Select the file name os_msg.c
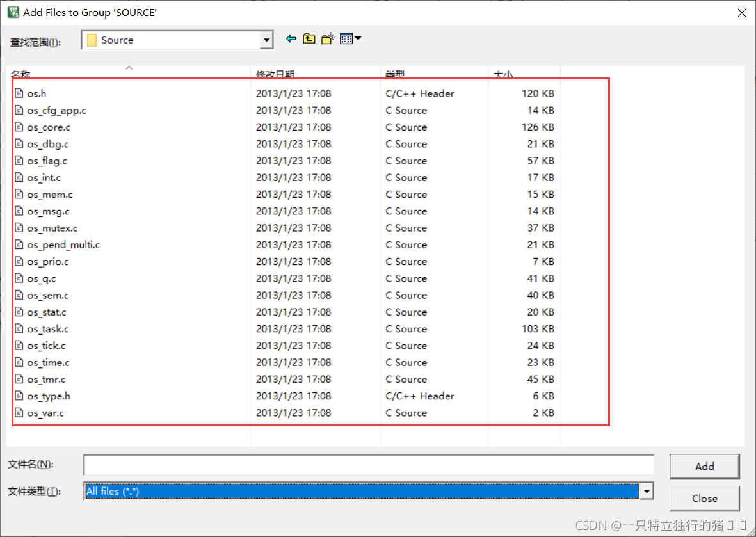756x537 pixels. tap(48, 211)
